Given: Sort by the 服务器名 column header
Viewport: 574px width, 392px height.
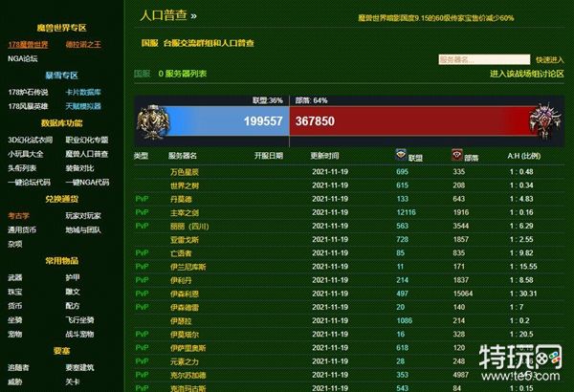Looking at the screenshot, I should [x=183, y=156].
